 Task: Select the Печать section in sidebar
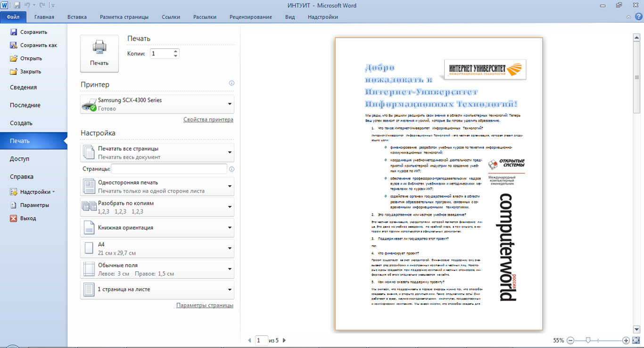(33, 141)
